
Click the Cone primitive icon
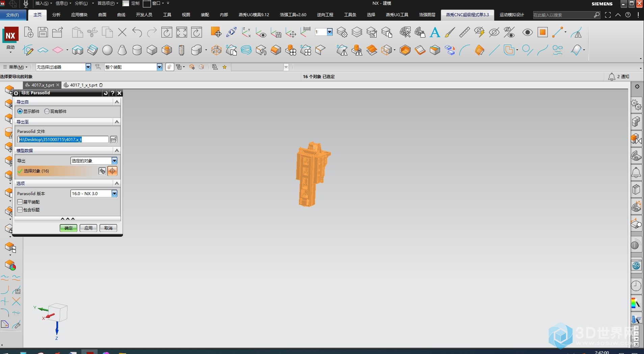(x=122, y=50)
